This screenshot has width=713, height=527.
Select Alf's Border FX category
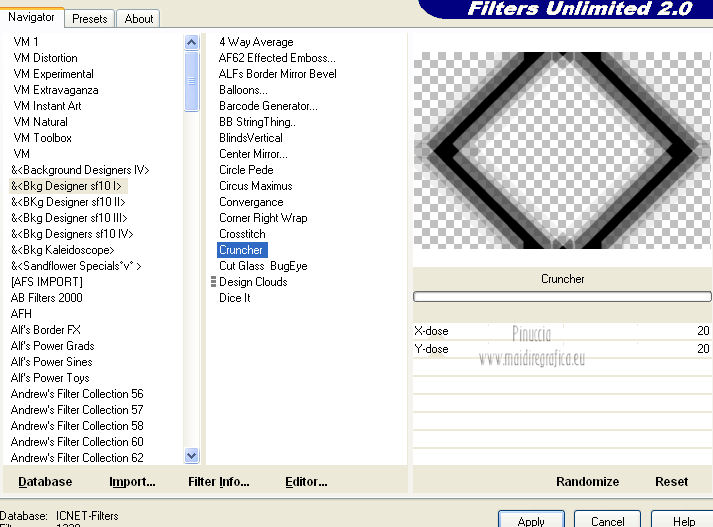[x=45, y=330]
